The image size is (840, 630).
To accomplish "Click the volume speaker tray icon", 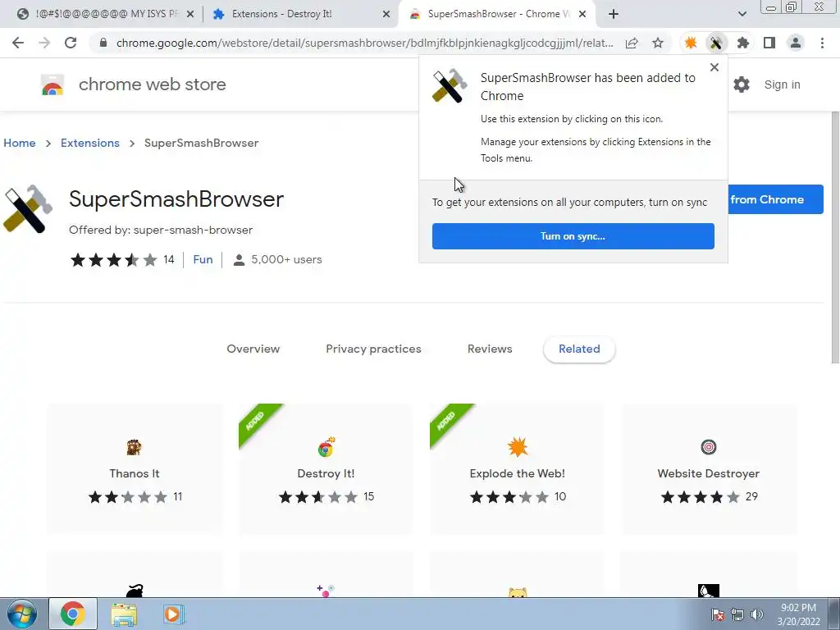I will coord(757,614).
